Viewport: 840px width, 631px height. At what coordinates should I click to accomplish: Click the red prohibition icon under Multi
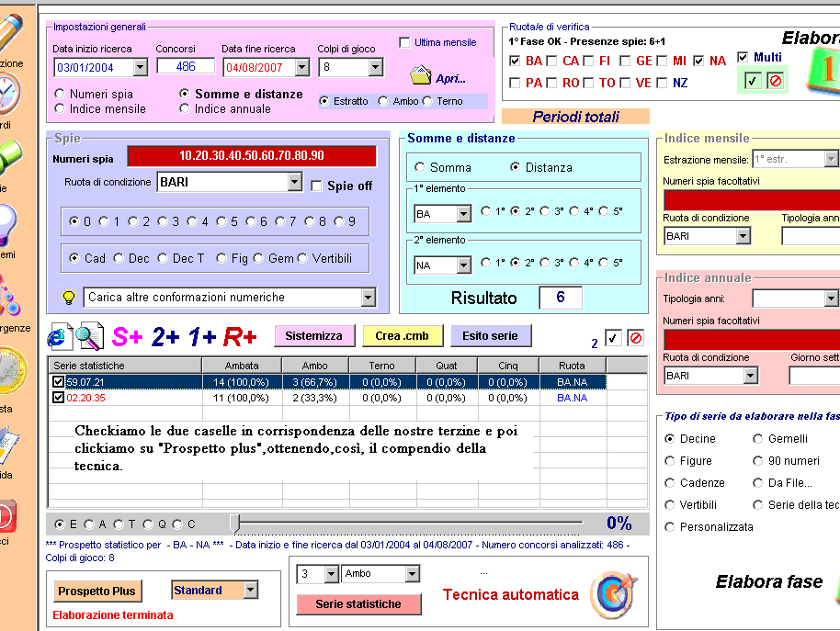(775, 81)
